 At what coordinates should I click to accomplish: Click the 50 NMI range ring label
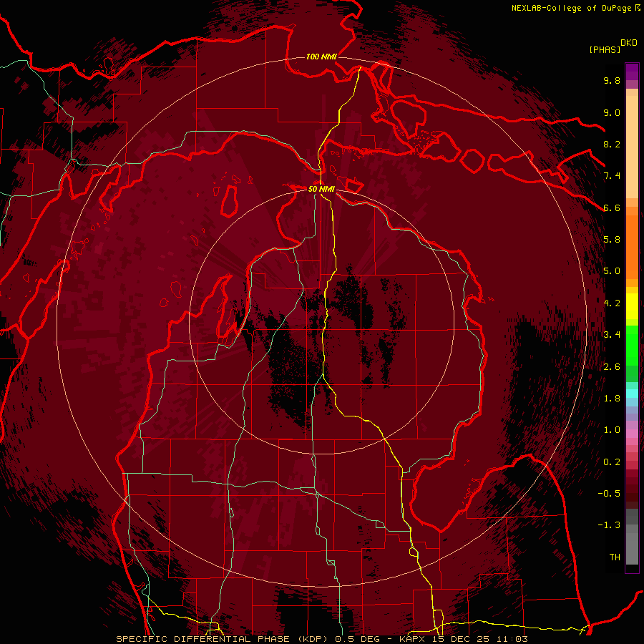pos(321,189)
